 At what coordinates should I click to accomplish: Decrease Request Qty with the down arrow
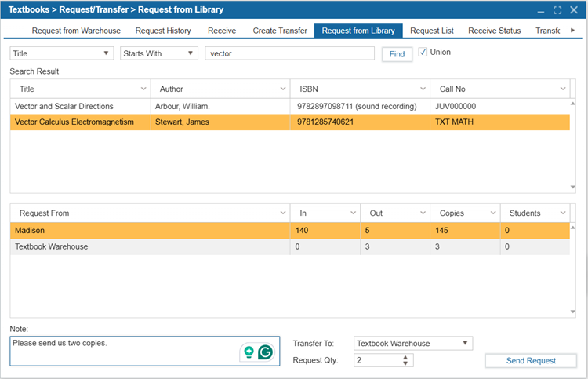pos(405,363)
